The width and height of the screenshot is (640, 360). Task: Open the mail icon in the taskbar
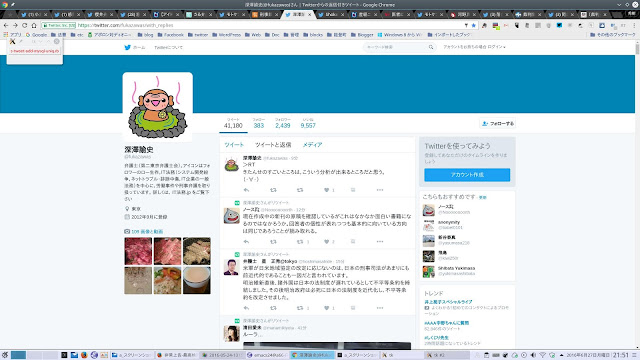click(74, 355)
